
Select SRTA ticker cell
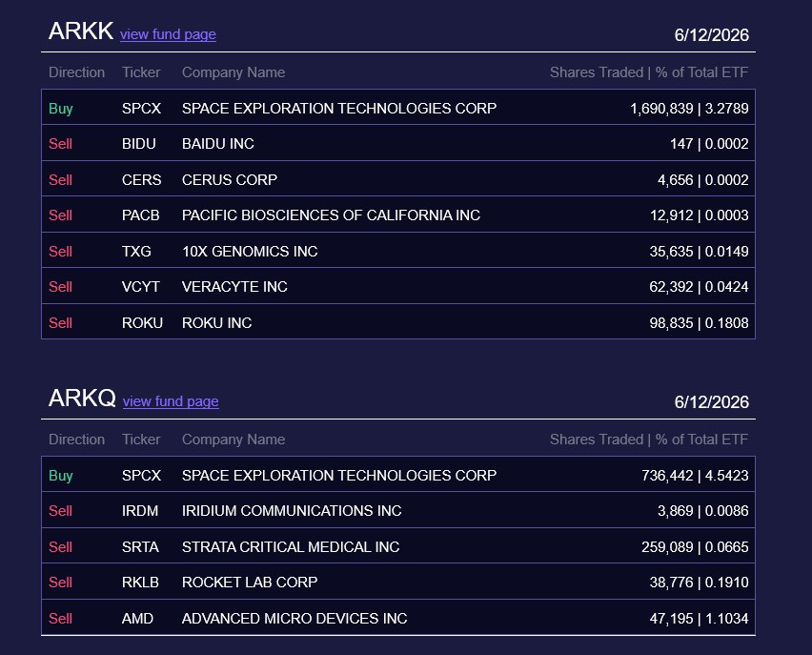[x=140, y=546]
